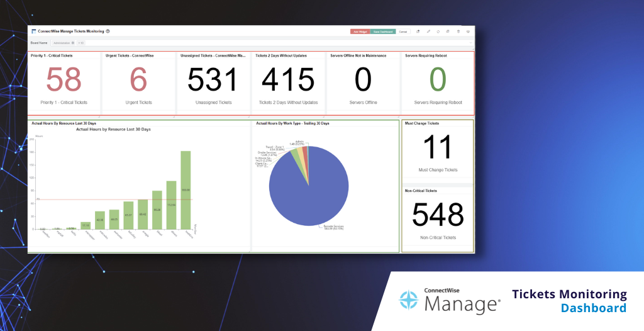Click the bar labeled 90.28
This screenshot has width=644, height=331.
157,210
